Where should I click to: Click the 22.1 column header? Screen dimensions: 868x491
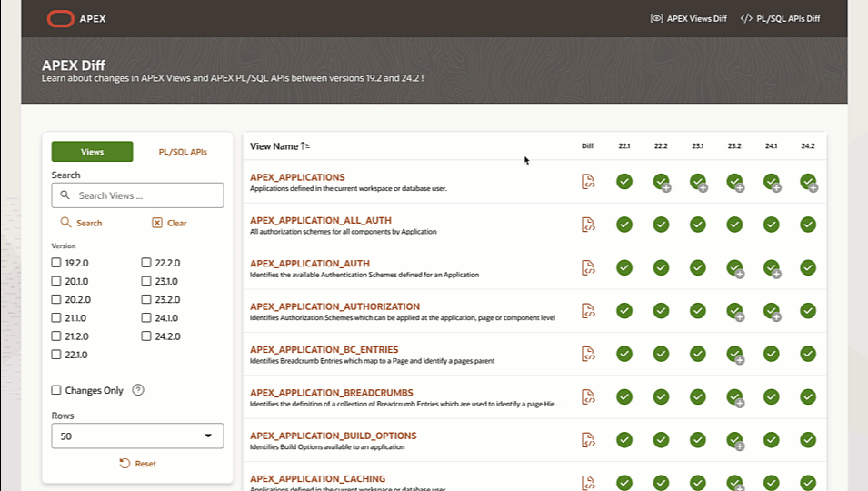click(x=624, y=146)
